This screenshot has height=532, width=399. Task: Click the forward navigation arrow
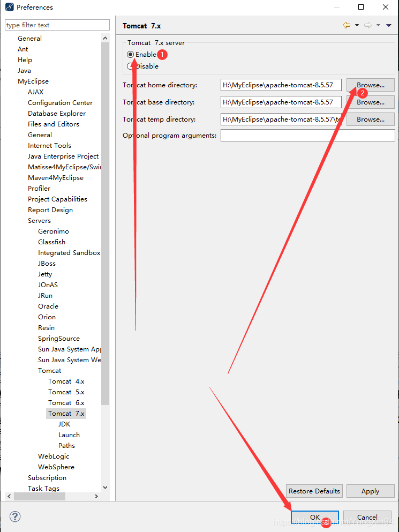pos(368,25)
